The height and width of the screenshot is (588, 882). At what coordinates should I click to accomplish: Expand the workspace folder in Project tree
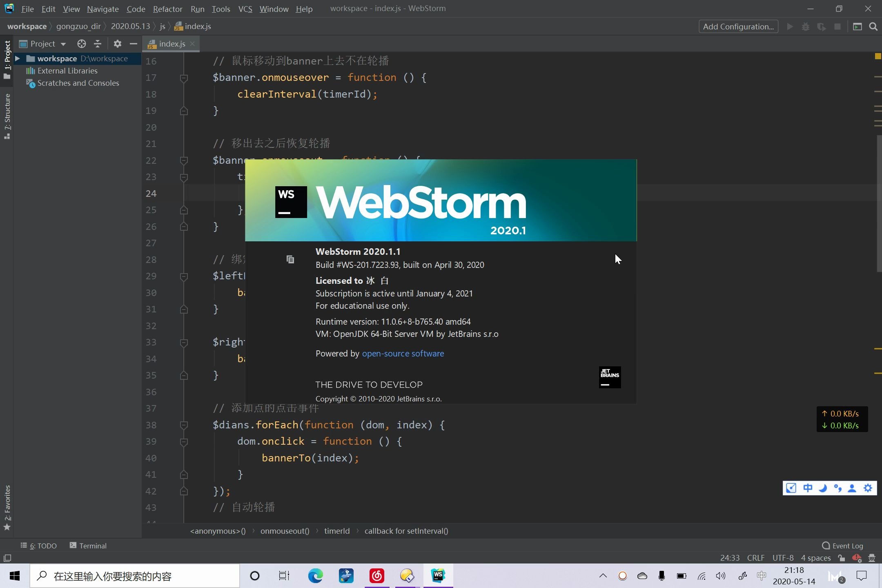coord(17,58)
